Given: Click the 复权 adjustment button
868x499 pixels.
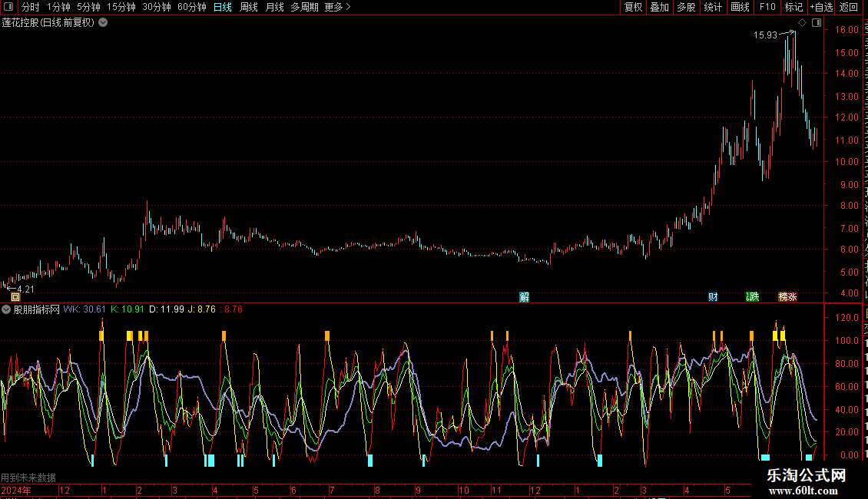Looking at the screenshot, I should click(633, 7).
